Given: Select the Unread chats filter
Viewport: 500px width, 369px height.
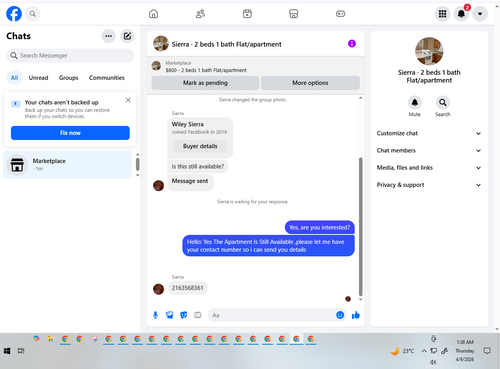Looking at the screenshot, I should 38,78.
